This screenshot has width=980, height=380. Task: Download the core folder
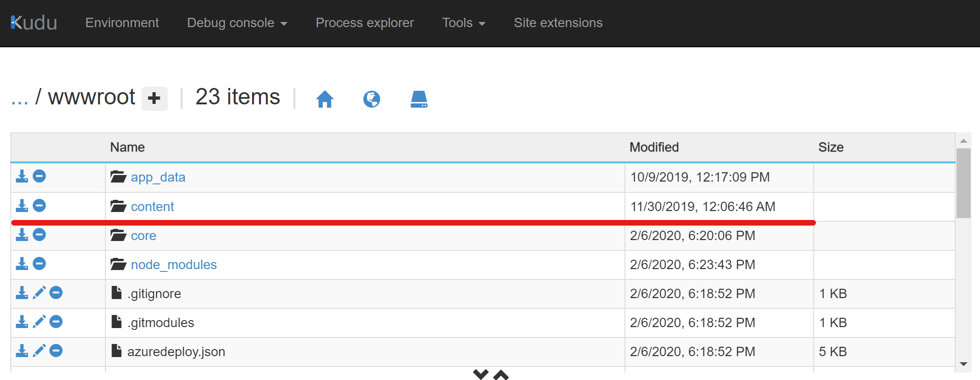pyautogui.click(x=22, y=235)
